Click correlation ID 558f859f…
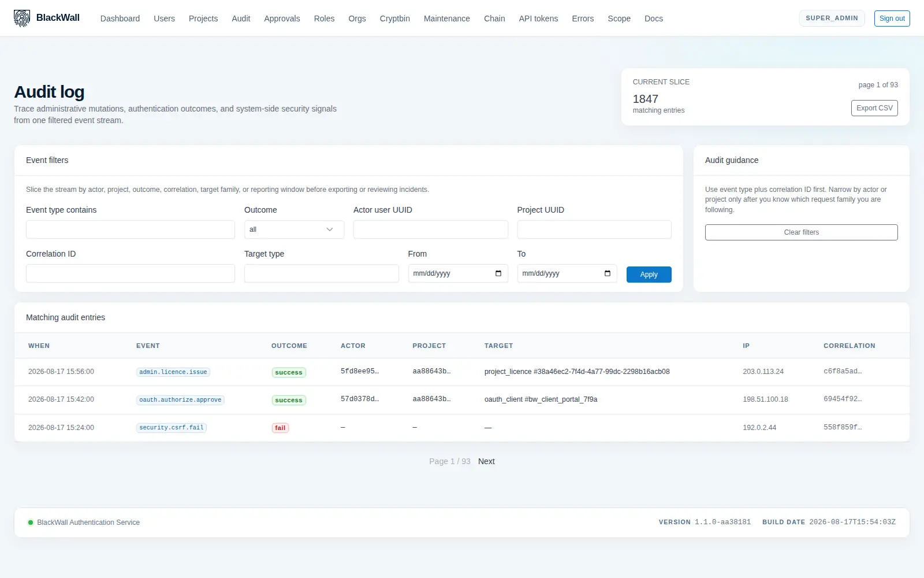Screen dimensions: 924x578 843,427
